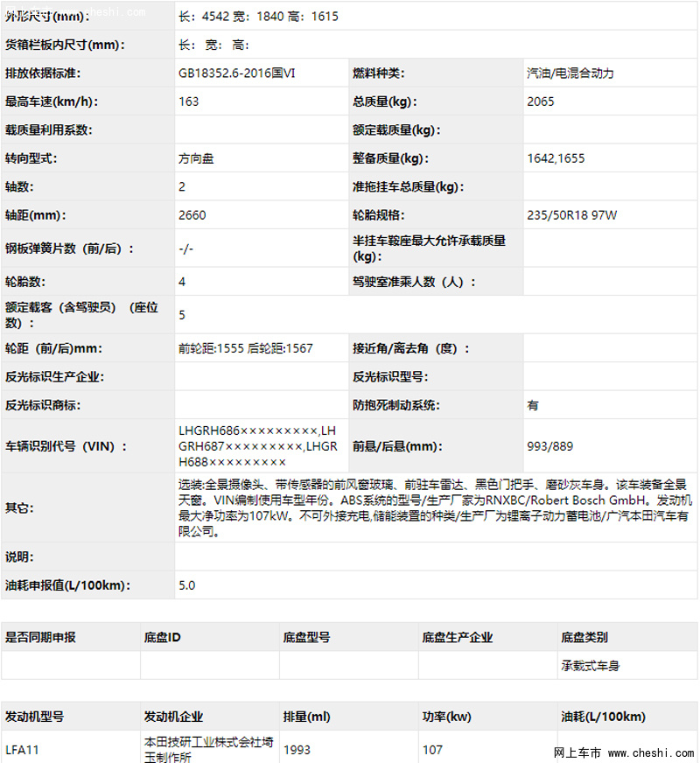The height and width of the screenshot is (763, 700).
Task: Click the 额定载客 seating label
Action: tap(81, 315)
